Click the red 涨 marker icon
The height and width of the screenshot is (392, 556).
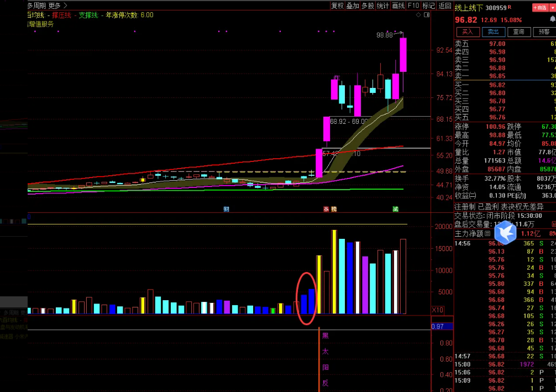[326, 209]
